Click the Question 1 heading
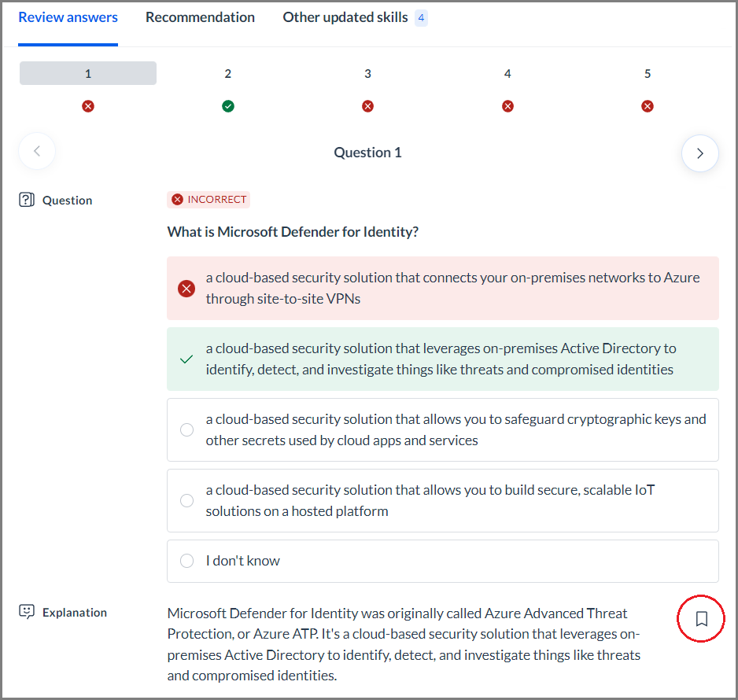Viewport: 738px width, 700px height. pos(367,153)
